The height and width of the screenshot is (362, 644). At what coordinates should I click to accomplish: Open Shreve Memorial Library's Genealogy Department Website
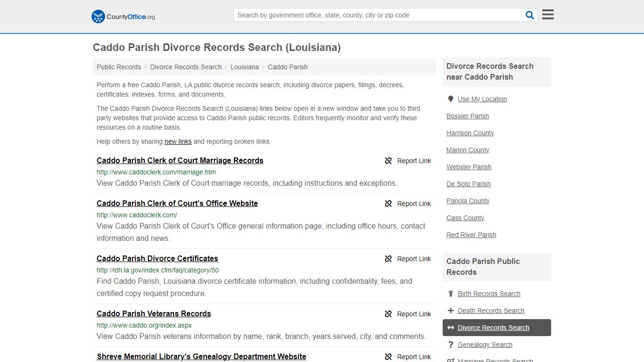(202, 356)
